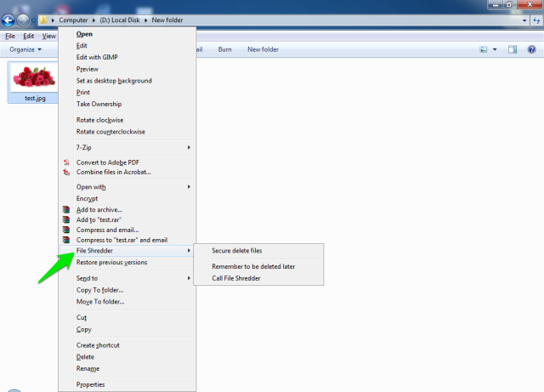
Task: Click the Acrobat icon beside Combine files in Acrobat
Action: [66, 172]
